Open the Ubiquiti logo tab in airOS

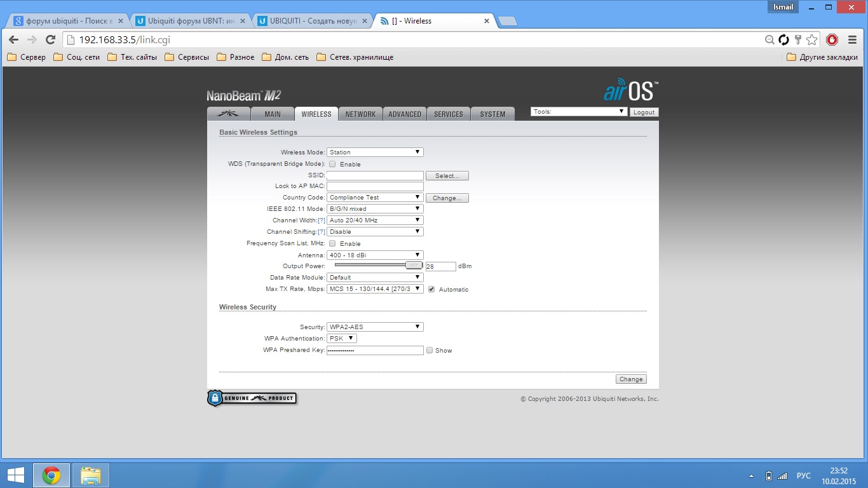227,114
